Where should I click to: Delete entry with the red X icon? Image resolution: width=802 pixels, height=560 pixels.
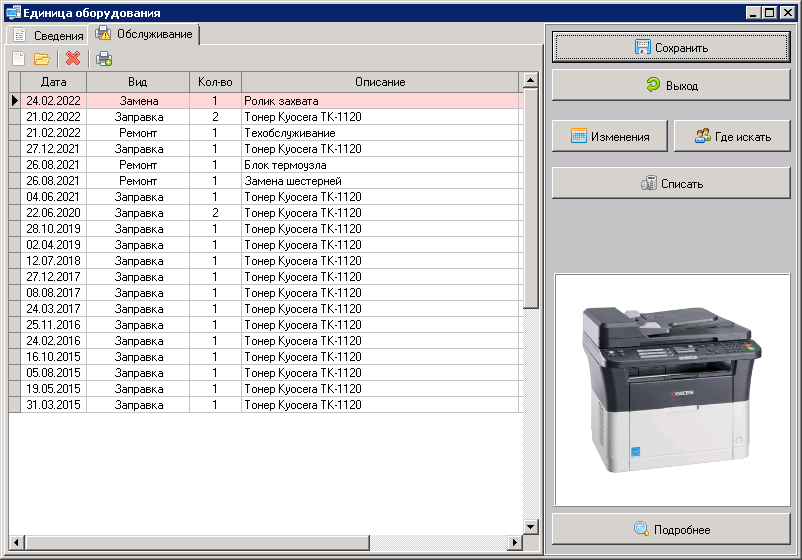point(73,58)
